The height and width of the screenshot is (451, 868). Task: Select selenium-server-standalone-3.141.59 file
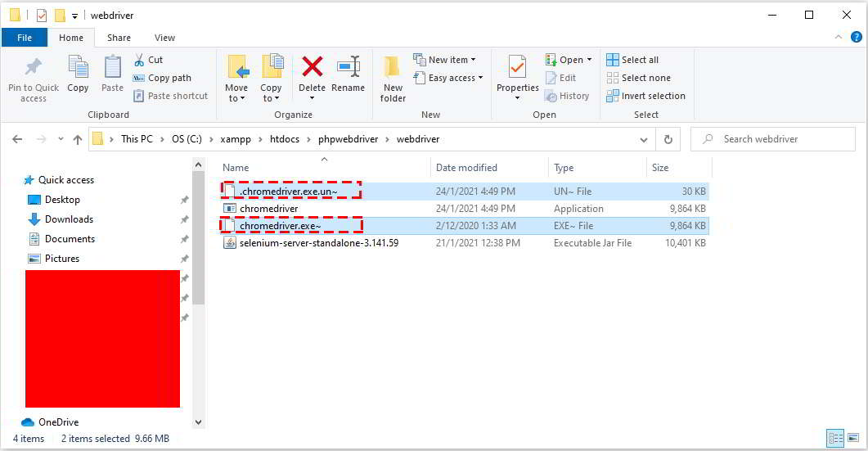464,242
